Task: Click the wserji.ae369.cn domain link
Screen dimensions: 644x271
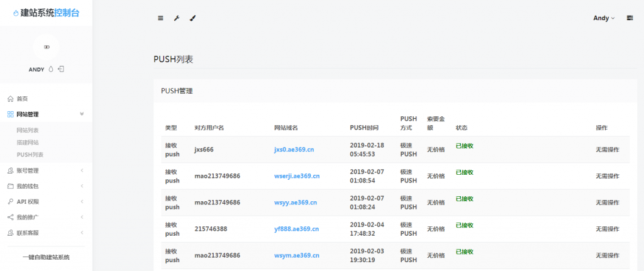Action: tap(297, 176)
